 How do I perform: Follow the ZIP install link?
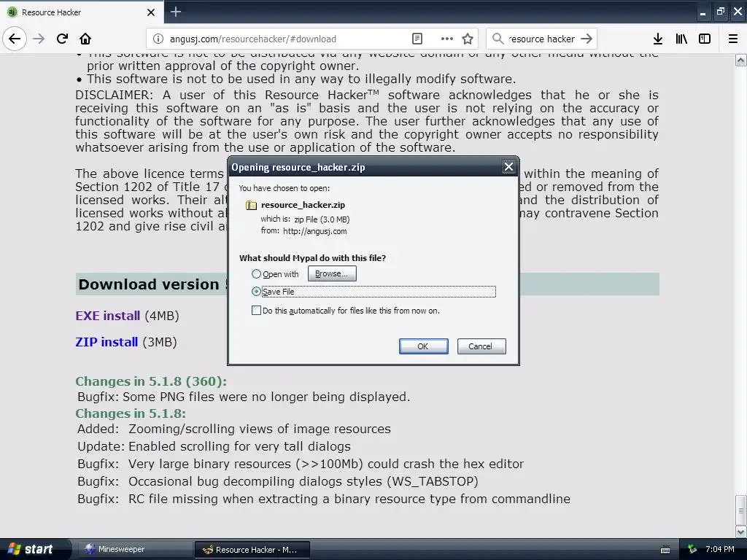click(x=107, y=342)
